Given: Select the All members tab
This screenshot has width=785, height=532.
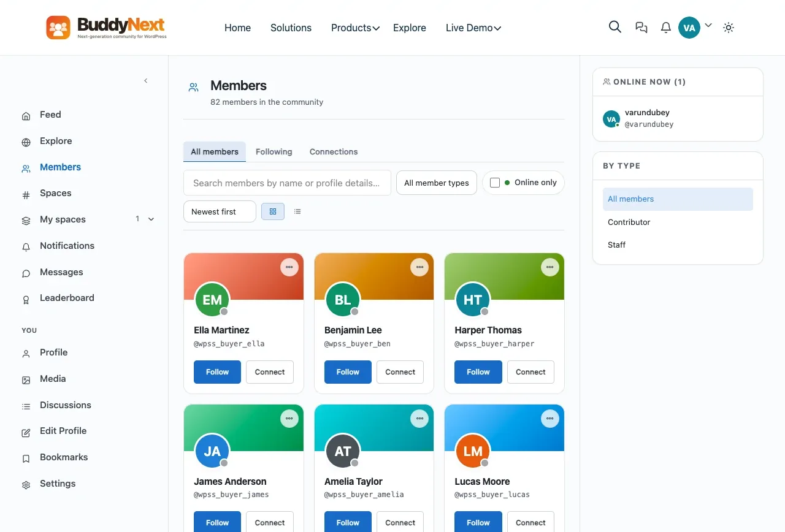Looking at the screenshot, I should tap(215, 152).
